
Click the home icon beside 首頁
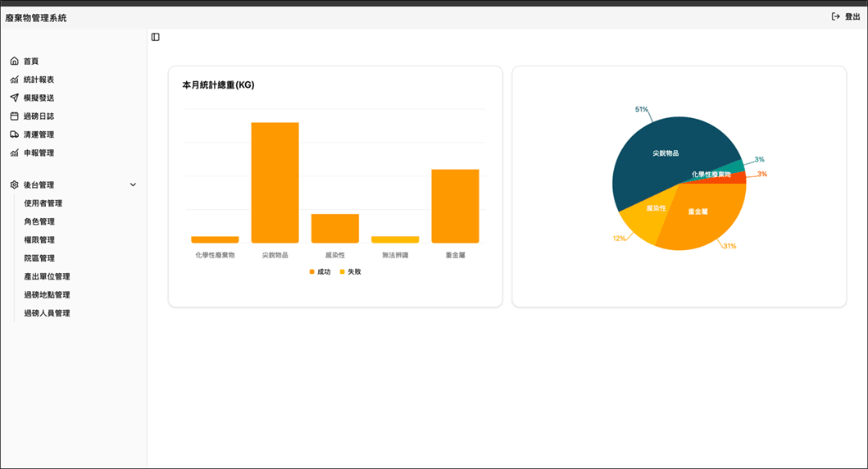coord(15,61)
